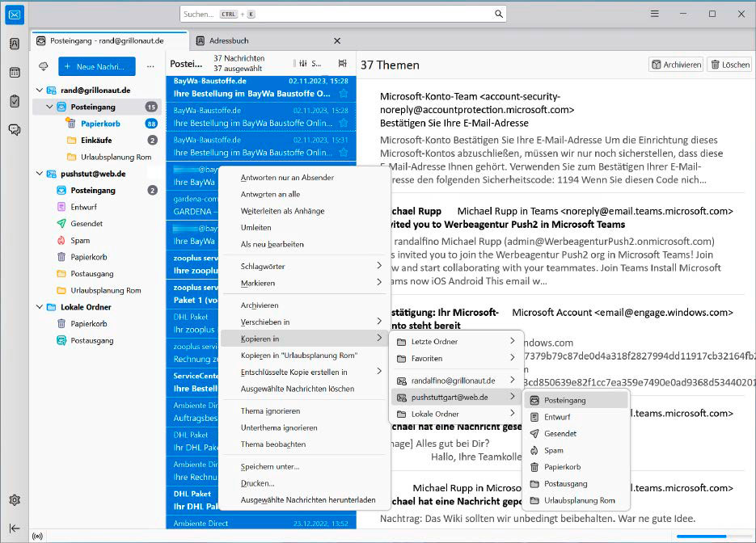Star the first BayWa-Baustoffe message
The width and height of the screenshot is (756, 543).
(x=344, y=94)
